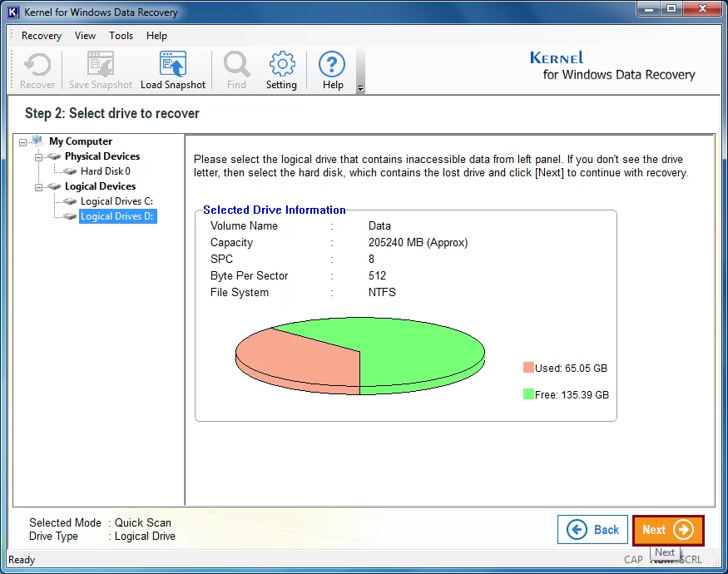Viewport: 728px width, 574px height.
Task: Open the Recovery menu
Action: [x=42, y=36]
